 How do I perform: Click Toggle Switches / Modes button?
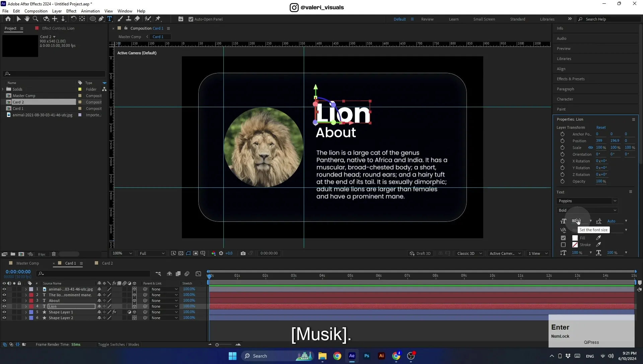119,345
